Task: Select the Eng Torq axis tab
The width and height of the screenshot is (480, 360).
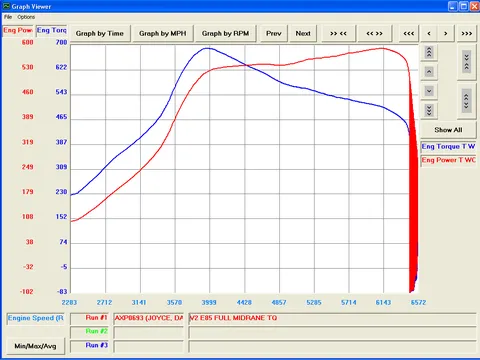Action: pyautogui.click(x=52, y=30)
